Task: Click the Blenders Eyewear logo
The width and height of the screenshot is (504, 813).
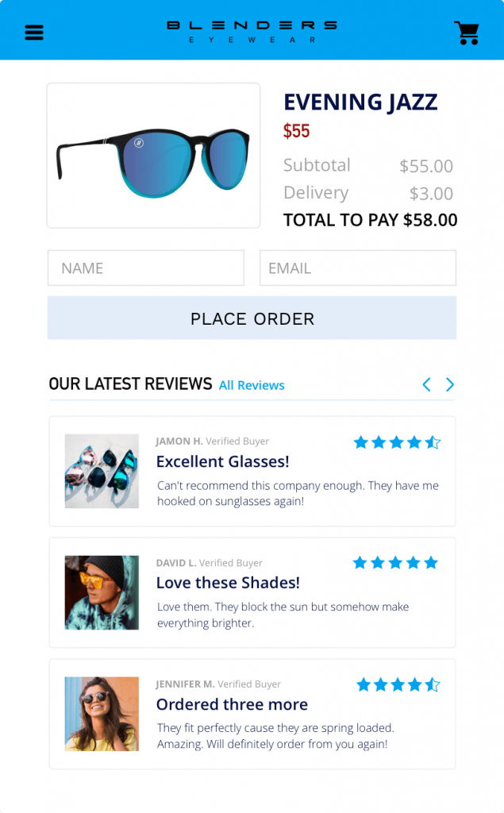Action: coord(252,29)
